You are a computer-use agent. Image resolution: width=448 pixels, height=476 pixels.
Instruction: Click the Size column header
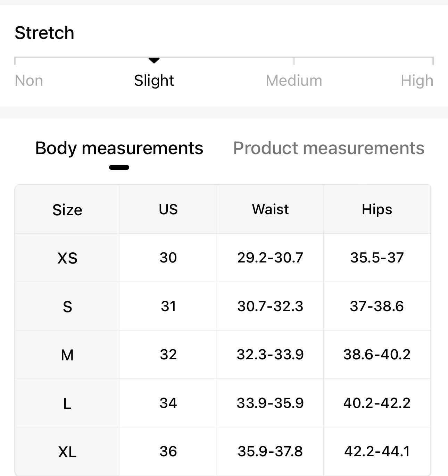[67, 210]
